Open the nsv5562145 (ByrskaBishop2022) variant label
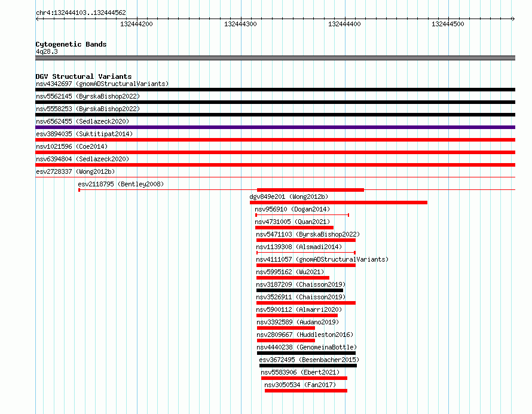This screenshot has height=414, width=532. pyautogui.click(x=88, y=96)
